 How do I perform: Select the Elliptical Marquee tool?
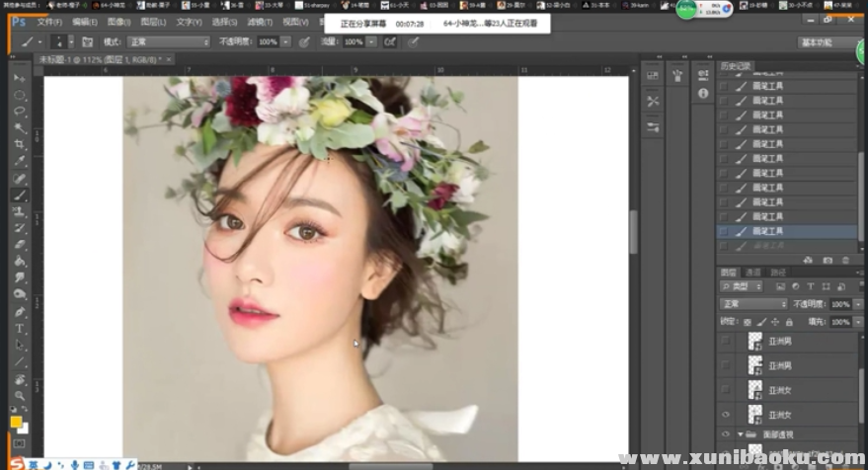coord(19,95)
